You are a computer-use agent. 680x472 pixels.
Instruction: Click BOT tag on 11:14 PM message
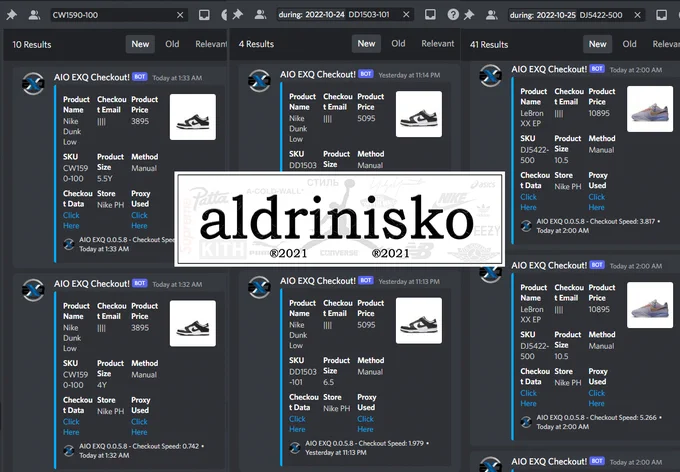[366, 74]
